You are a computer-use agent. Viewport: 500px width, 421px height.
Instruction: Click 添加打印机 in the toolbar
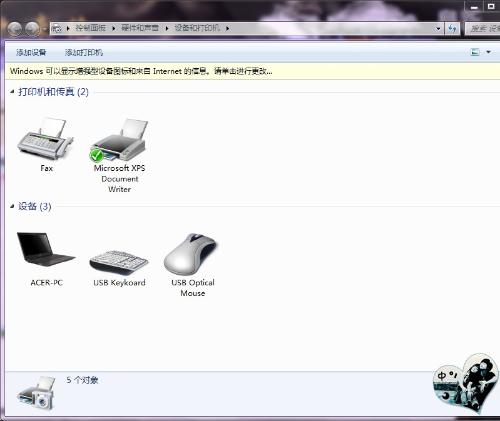84,52
